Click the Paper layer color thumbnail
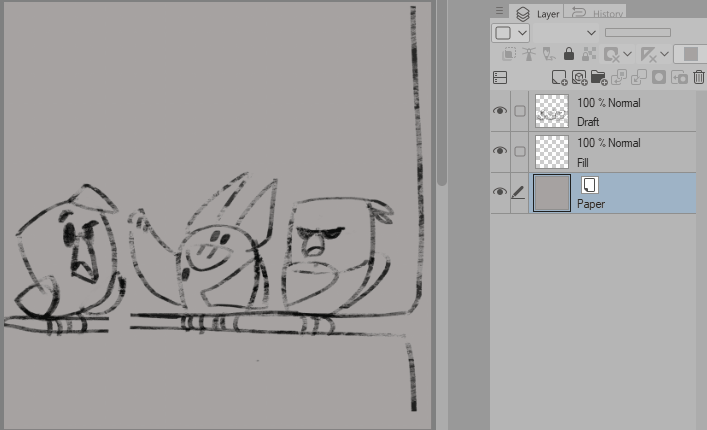The height and width of the screenshot is (430, 707). coord(552,192)
